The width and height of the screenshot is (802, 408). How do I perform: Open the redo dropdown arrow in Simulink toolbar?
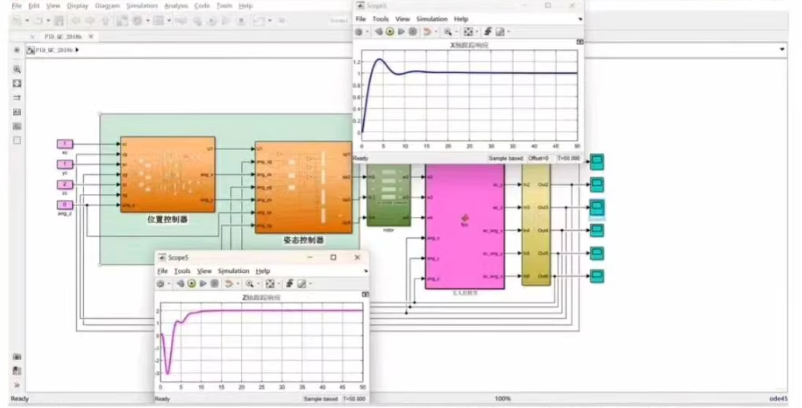tap(49, 21)
